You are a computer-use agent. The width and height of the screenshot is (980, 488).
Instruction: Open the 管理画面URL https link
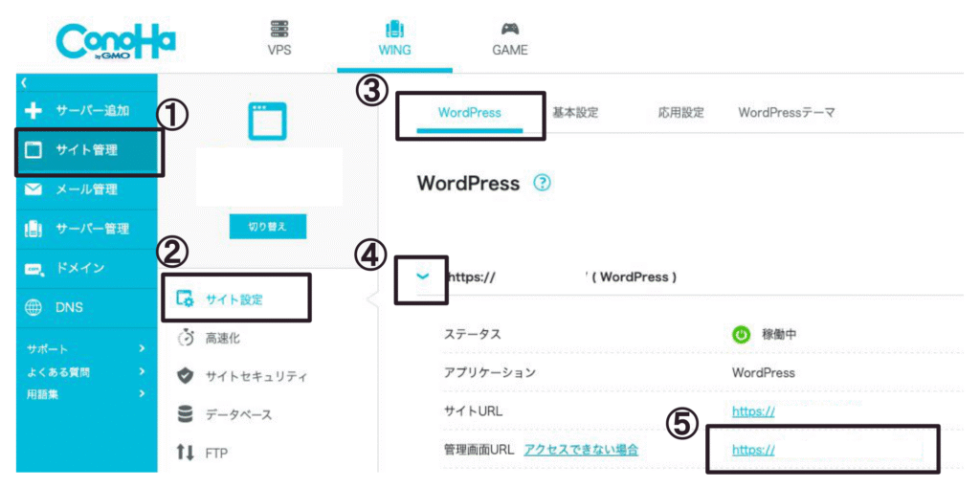coord(753,449)
